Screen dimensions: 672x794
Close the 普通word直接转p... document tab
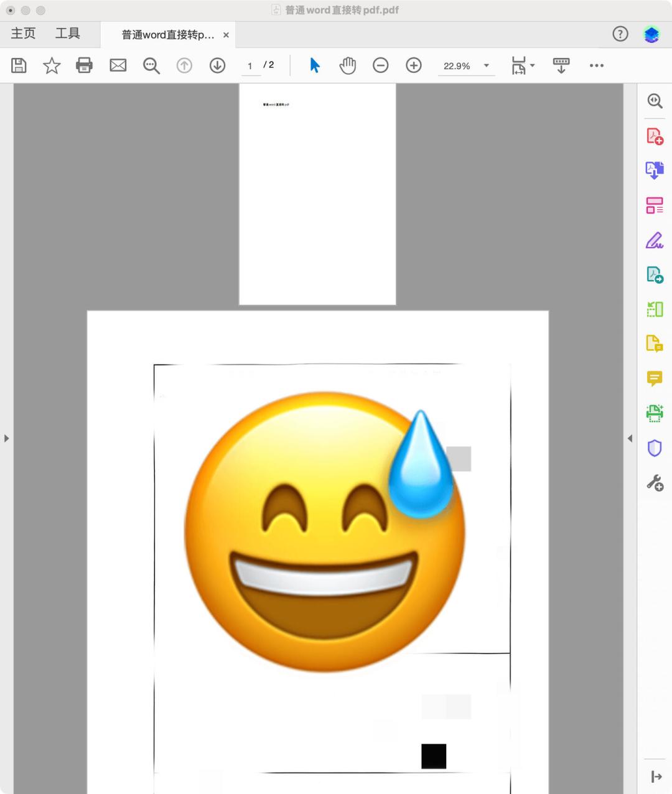(226, 35)
